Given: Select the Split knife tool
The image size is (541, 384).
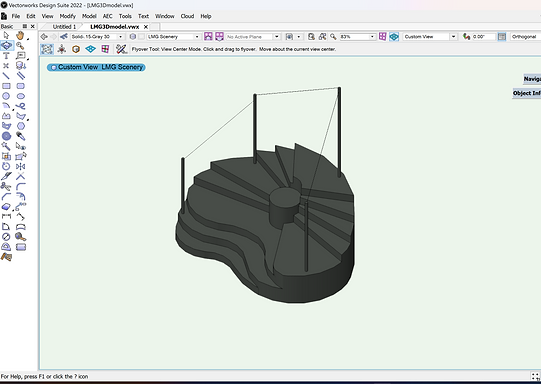Looking at the screenshot, I should point(6,176).
